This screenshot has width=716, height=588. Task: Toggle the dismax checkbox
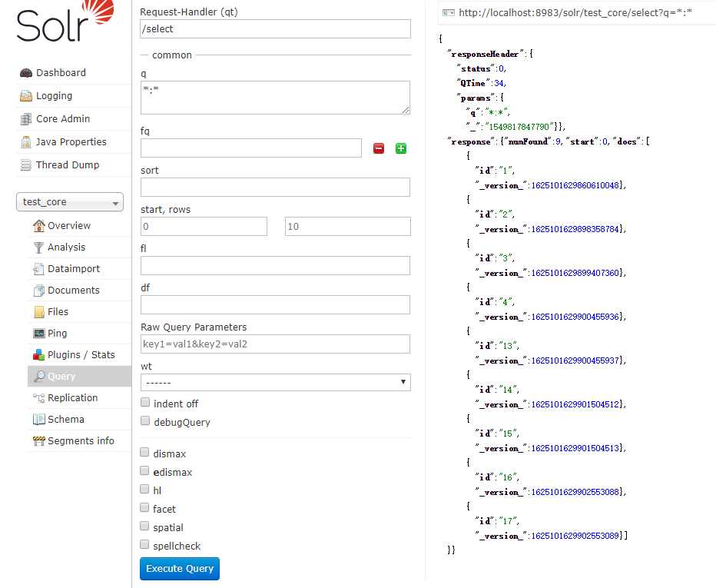(144, 452)
